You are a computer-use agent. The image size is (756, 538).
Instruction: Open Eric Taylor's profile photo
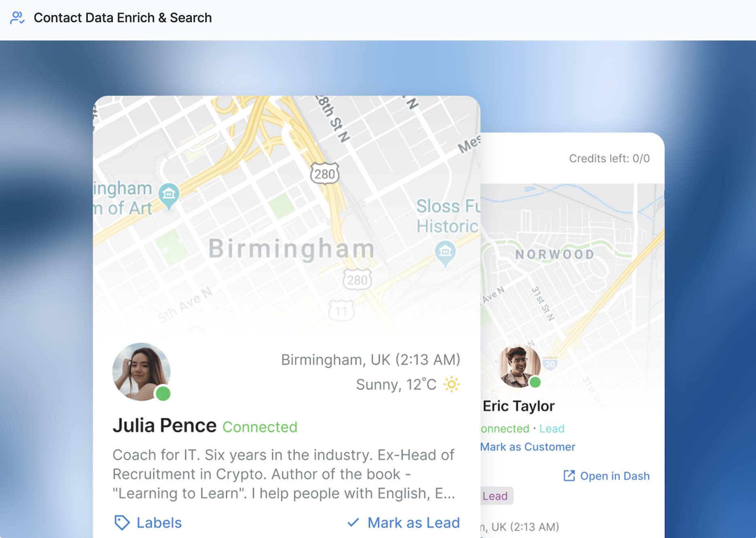coord(519,366)
